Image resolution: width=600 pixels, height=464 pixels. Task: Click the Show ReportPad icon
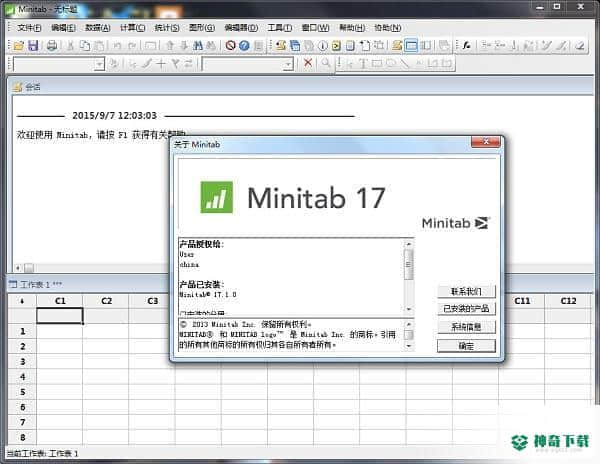(x=350, y=46)
